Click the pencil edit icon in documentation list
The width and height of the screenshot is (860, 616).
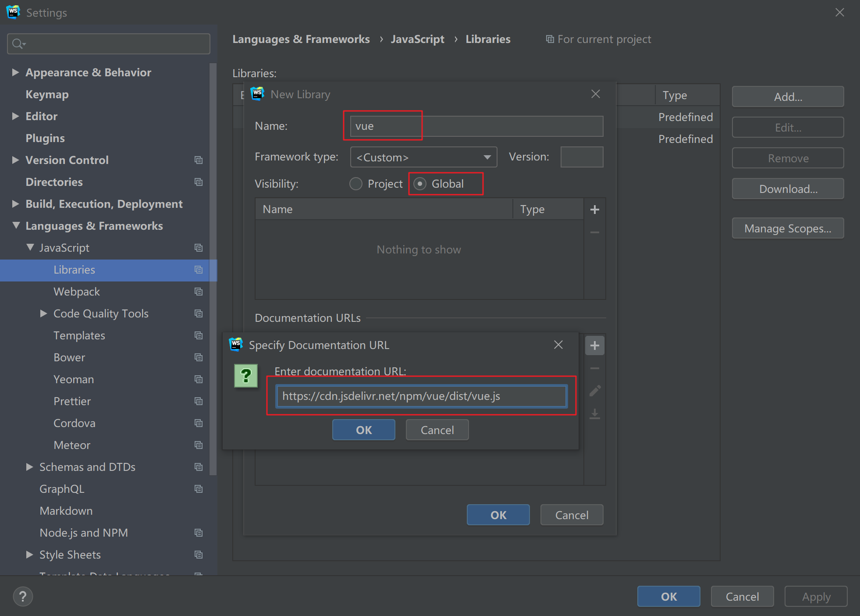coord(594,391)
